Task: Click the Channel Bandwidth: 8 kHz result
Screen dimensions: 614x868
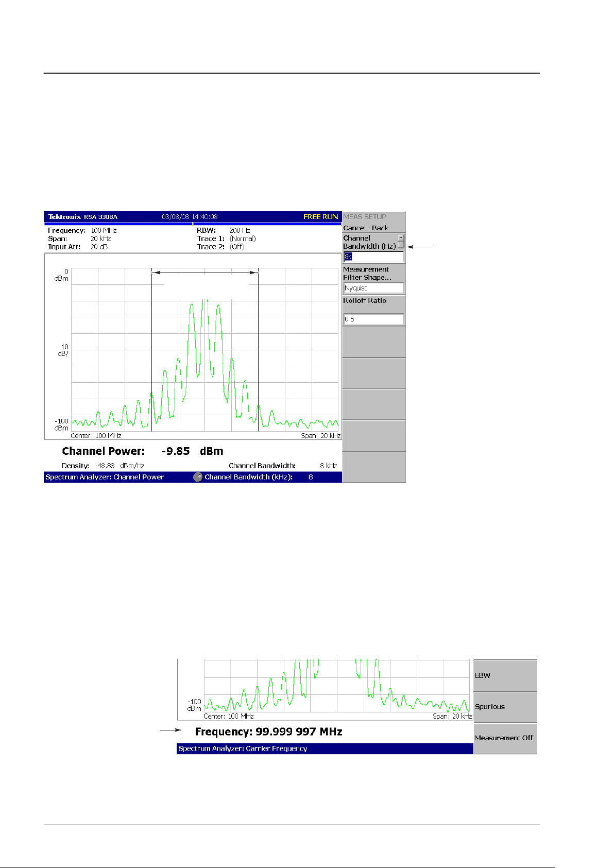Action: coord(283,466)
